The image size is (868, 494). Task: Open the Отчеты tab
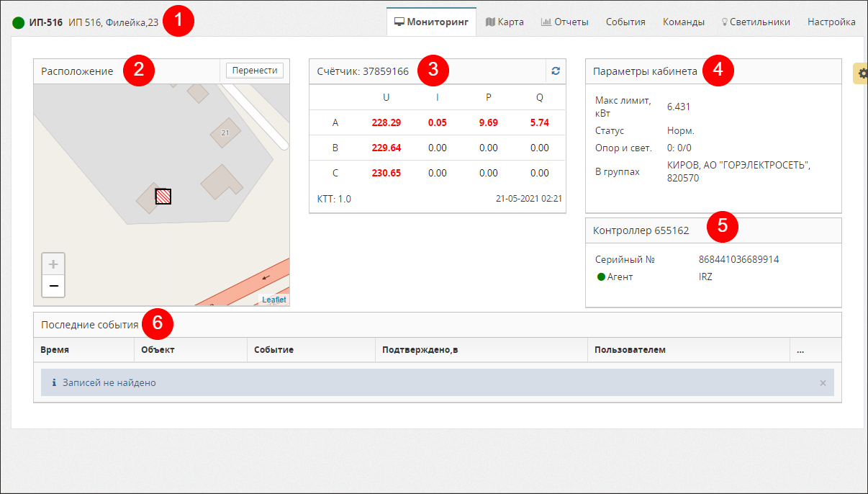(x=564, y=22)
